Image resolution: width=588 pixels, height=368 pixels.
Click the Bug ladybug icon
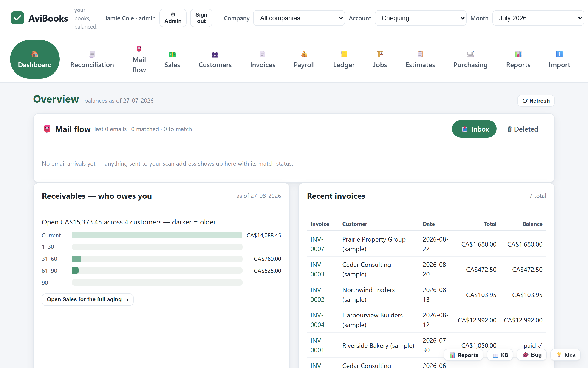[526, 355]
